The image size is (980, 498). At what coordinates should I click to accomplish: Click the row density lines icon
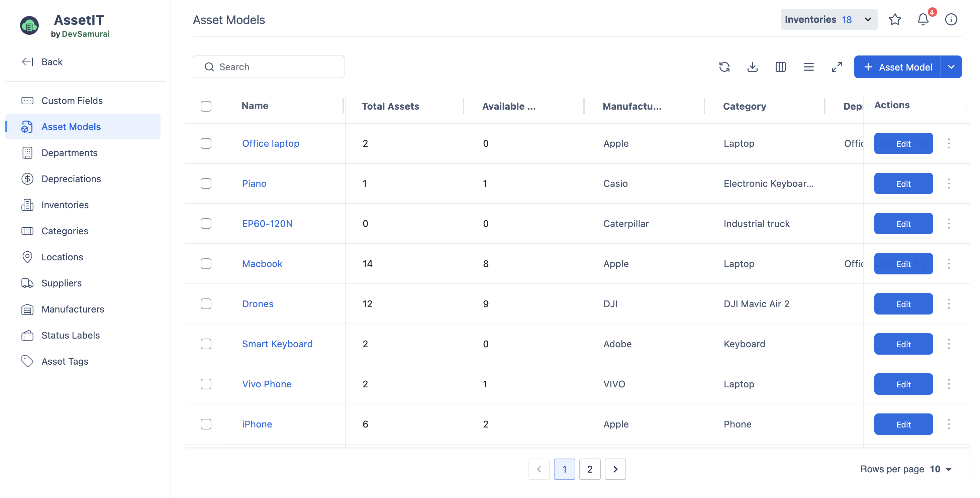(808, 67)
